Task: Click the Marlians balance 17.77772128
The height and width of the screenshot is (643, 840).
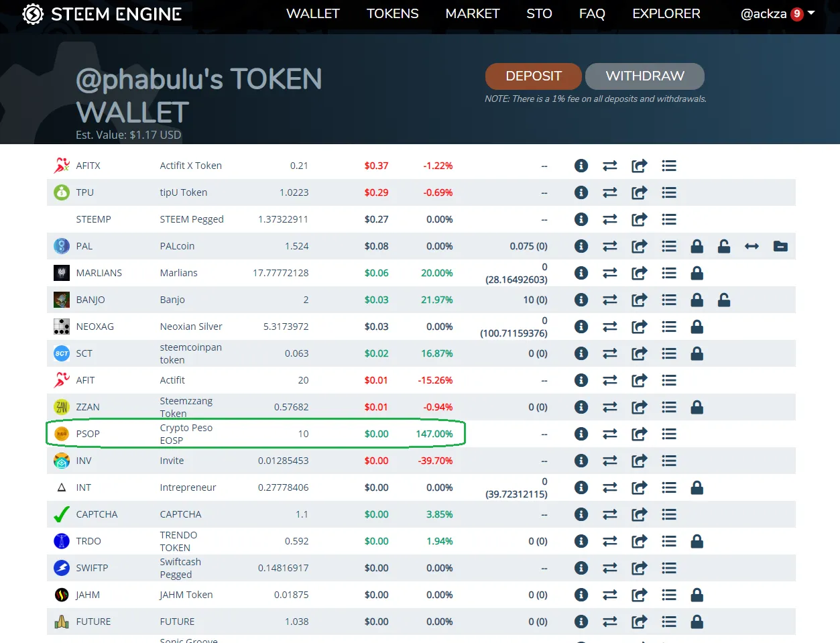Action: click(x=281, y=273)
